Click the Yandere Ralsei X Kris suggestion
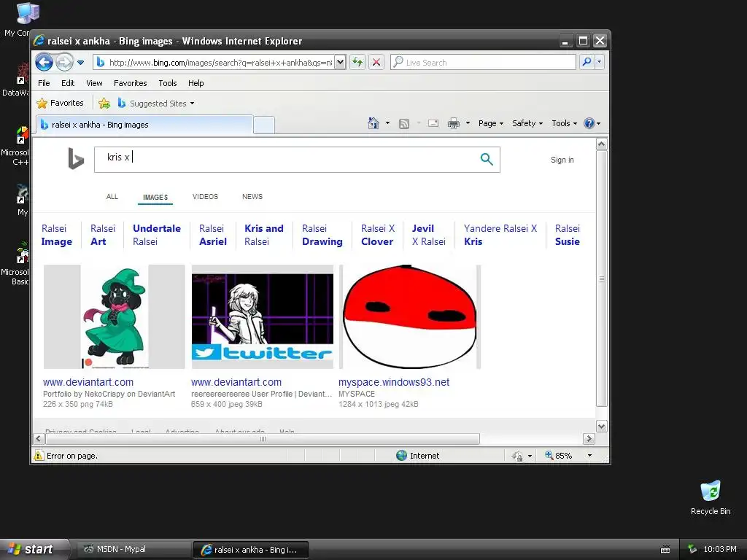This screenshot has height=560, width=747. (x=500, y=235)
